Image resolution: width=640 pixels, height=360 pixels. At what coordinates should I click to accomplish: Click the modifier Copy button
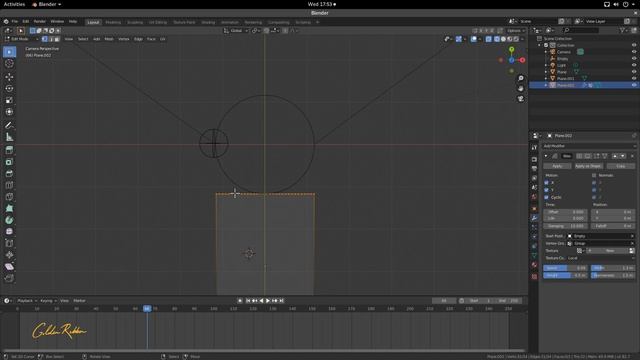pos(620,166)
